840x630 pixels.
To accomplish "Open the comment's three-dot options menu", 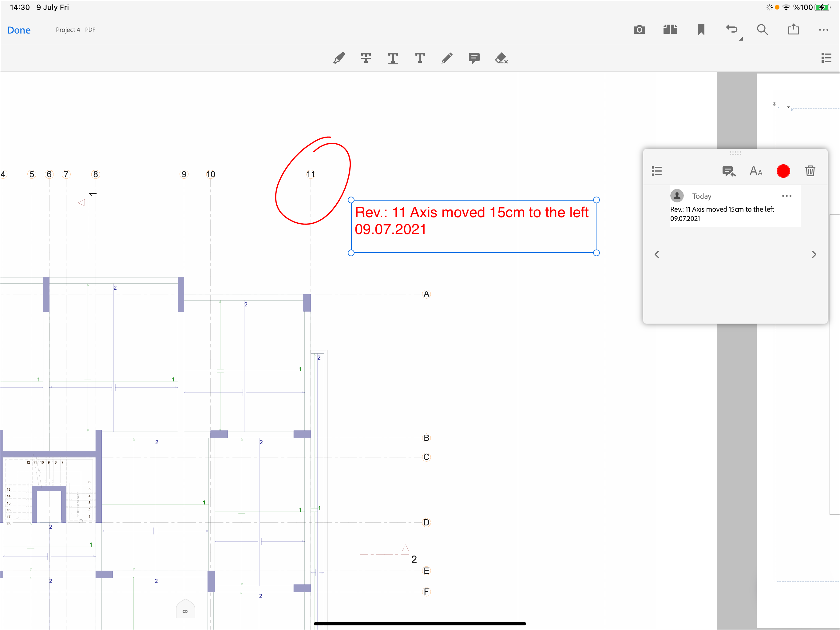I will pos(787,196).
